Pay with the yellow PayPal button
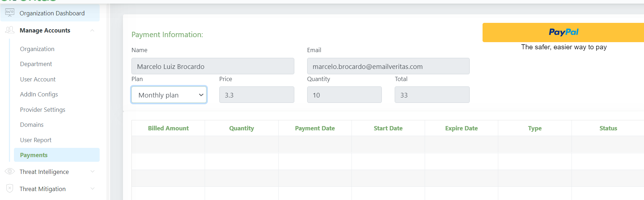Image resolution: width=644 pixels, height=200 pixels. coord(563,32)
